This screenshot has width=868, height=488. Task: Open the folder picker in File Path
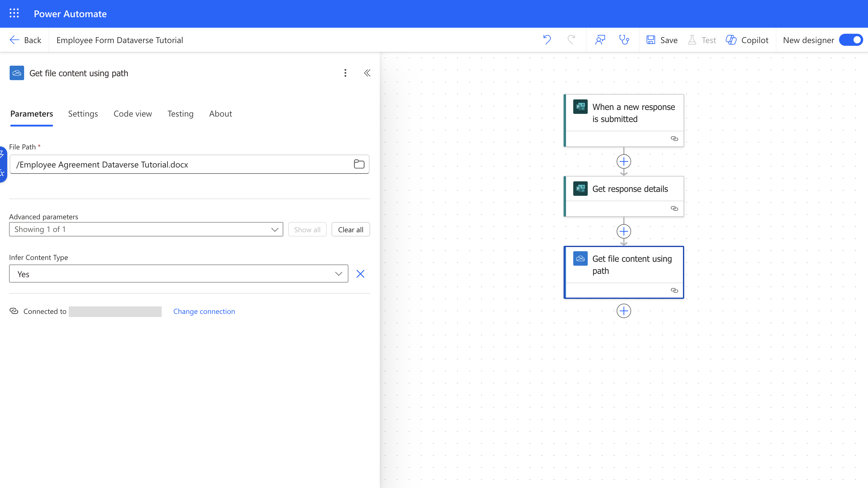tap(359, 164)
